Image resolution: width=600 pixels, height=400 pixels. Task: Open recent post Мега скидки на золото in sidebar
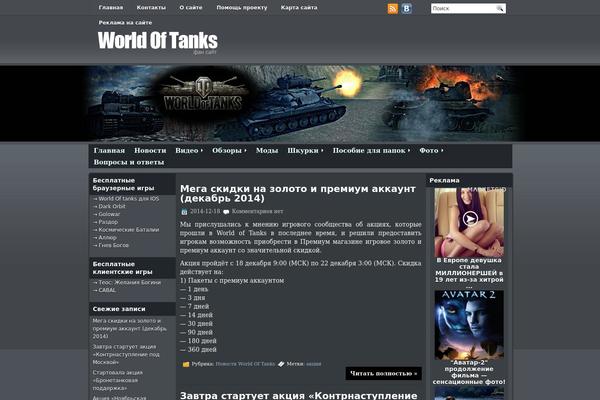[x=130, y=328]
